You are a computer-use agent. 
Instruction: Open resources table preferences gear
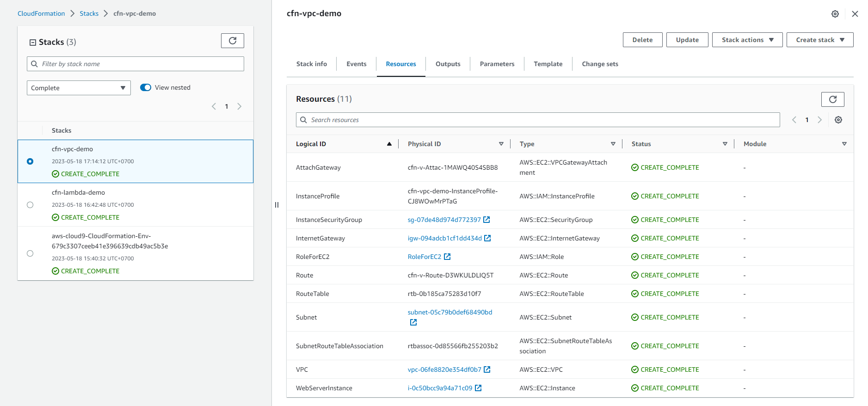pos(838,120)
